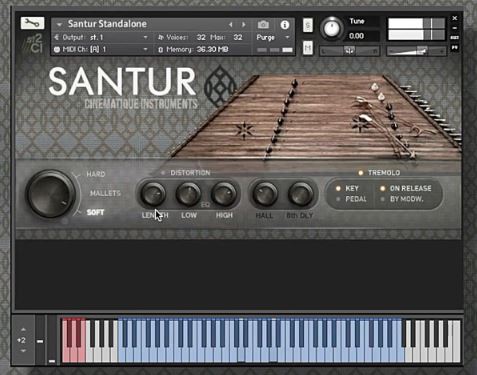Click the MIDI channel indicator icon
477x375 pixels.
point(57,49)
